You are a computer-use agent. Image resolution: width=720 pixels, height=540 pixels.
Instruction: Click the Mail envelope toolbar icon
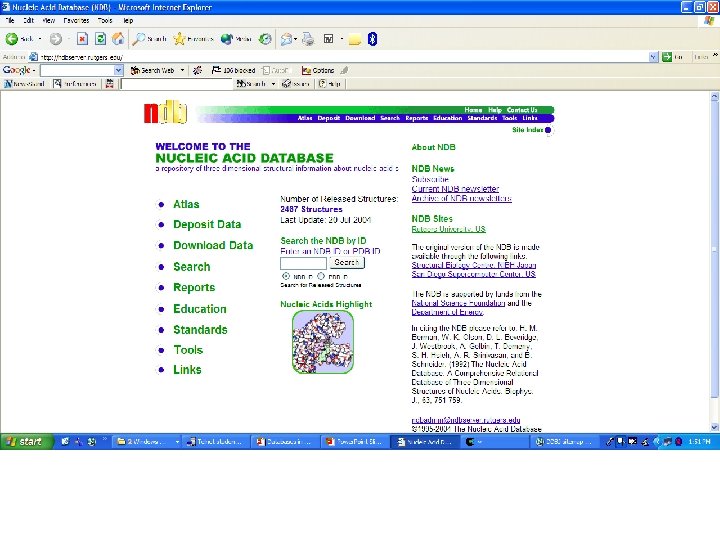click(287, 39)
